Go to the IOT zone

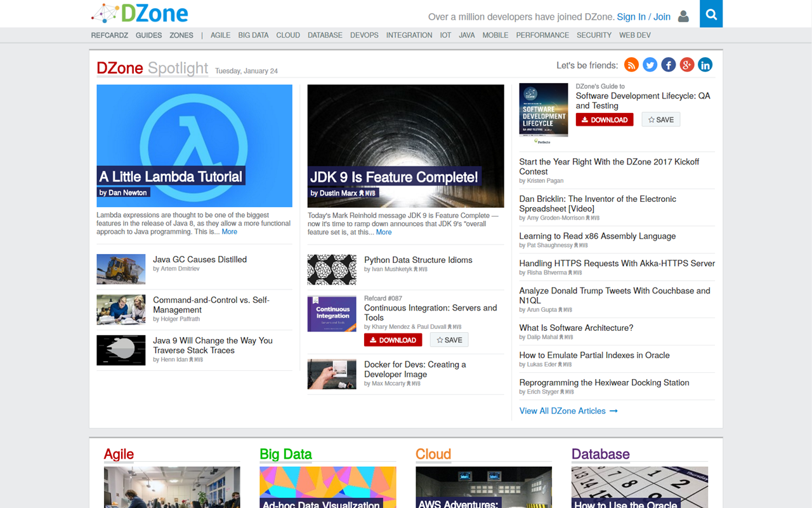(x=445, y=36)
